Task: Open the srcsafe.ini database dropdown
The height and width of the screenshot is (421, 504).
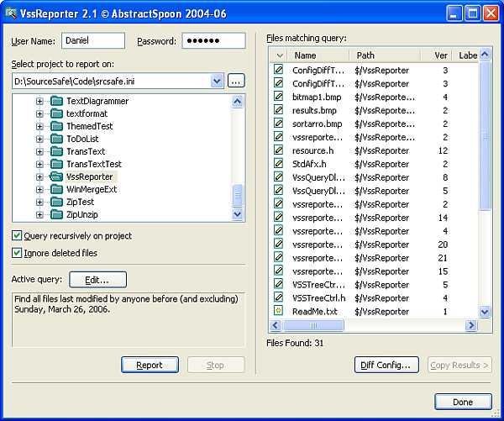Action: tap(217, 81)
